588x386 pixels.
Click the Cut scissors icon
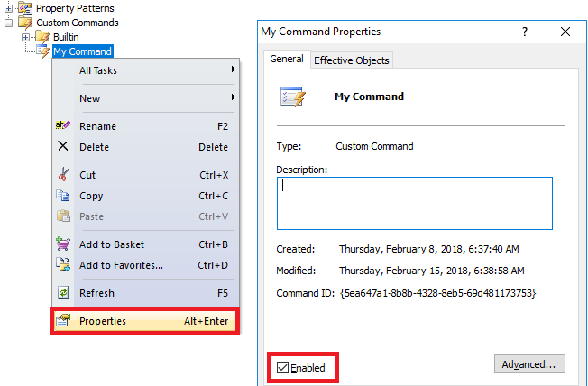tap(62, 175)
